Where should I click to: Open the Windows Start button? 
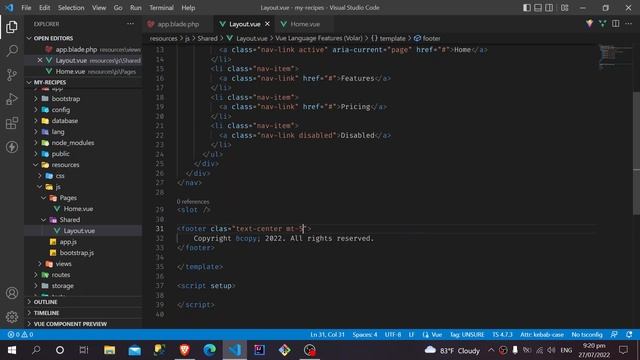pos(12,350)
